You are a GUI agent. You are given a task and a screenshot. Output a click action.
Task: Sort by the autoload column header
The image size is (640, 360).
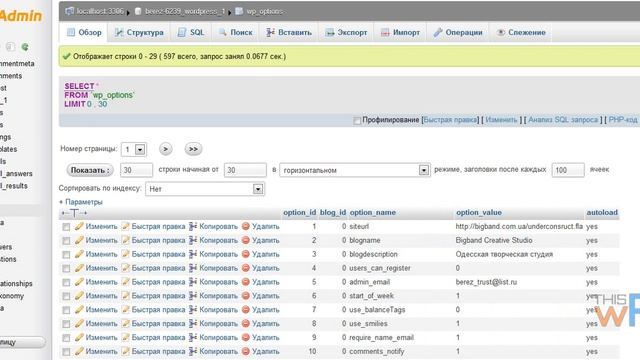click(602, 212)
